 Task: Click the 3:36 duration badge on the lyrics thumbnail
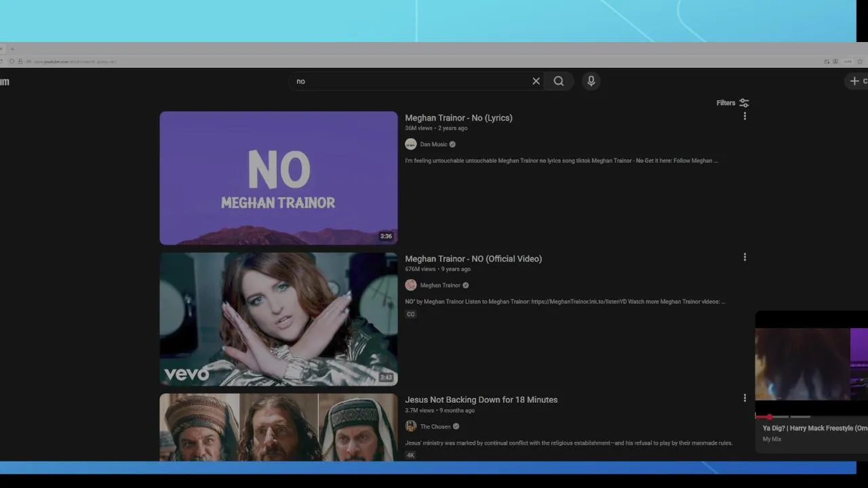pyautogui.click(x=386, y=237)
